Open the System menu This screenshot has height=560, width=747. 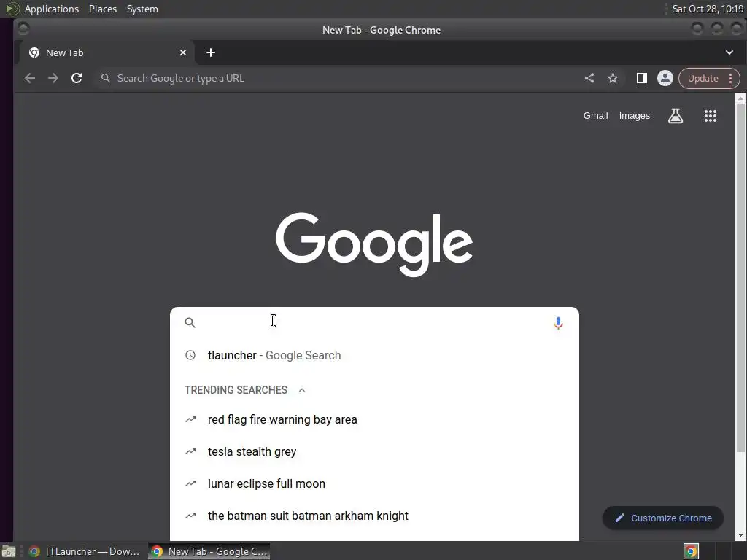(142, 9)
